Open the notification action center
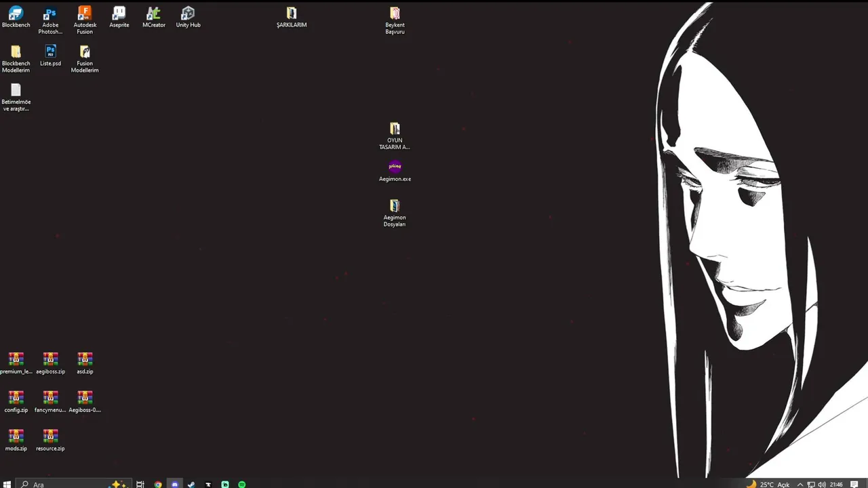 coord(854,484)
